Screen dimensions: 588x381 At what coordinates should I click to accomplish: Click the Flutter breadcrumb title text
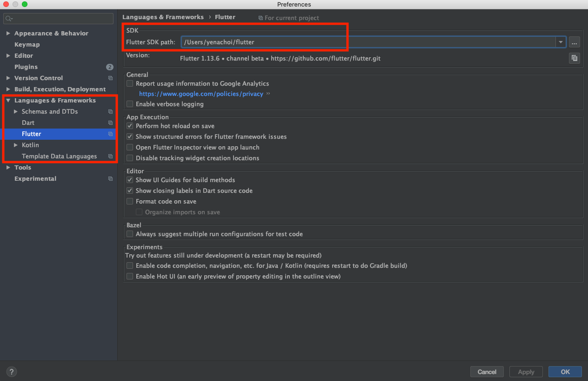[225, 17]
